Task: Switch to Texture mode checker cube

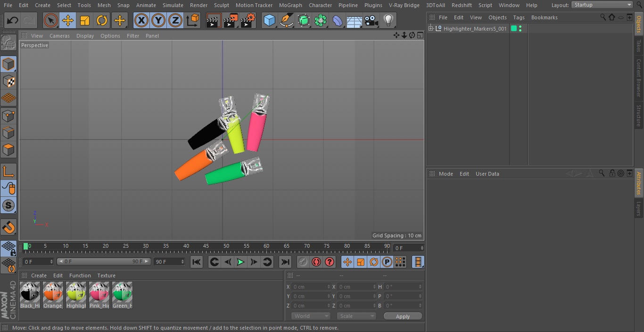Action: [x=8, y=81]
